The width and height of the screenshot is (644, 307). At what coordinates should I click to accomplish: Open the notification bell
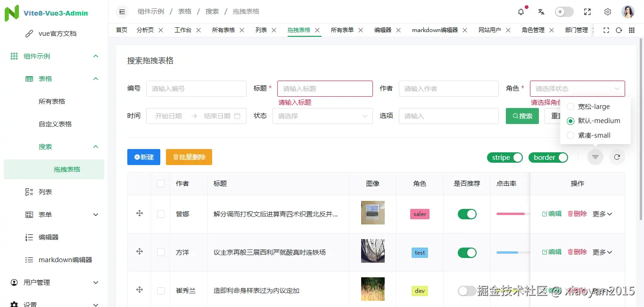(521, 12)
